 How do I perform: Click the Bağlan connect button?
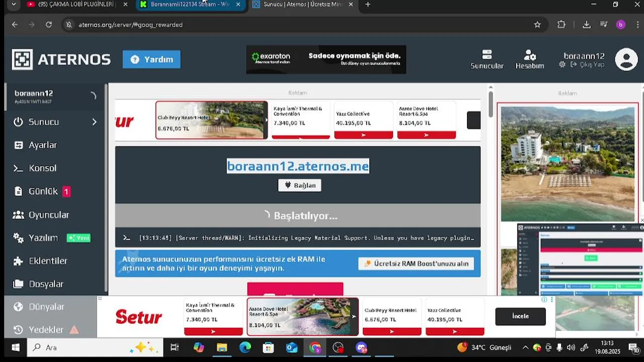point(300,186)
